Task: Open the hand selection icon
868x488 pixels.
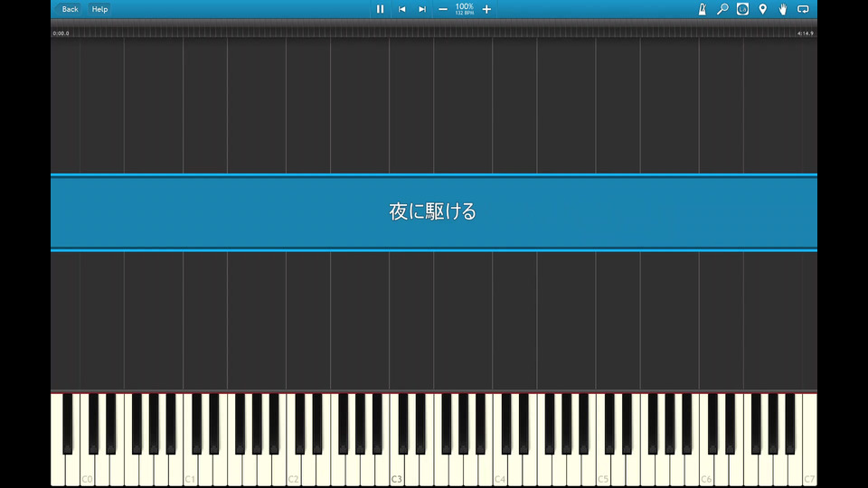Action: click(x=783, y=9)
